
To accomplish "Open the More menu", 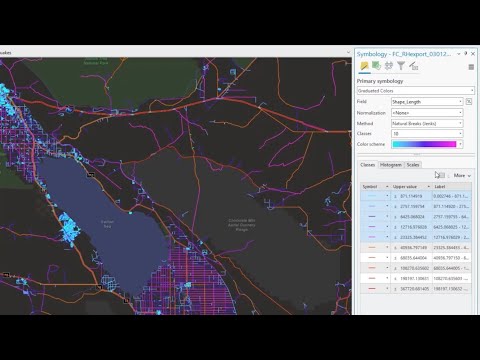I will pos(462,175).
